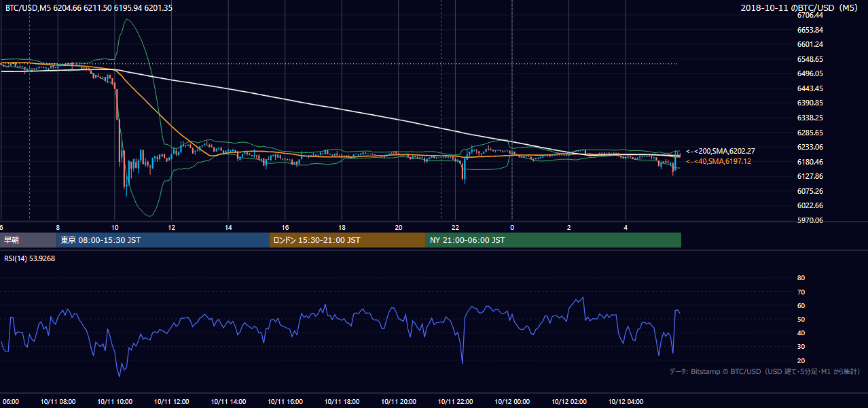
Task: Click price axis label 6285.65
Action: (810, 133)
